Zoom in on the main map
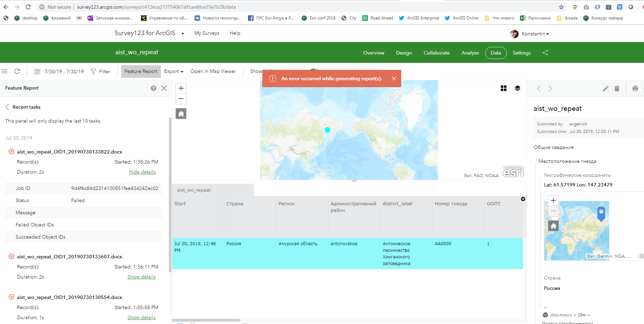This screenshot has height=324, width=644. 181,88
